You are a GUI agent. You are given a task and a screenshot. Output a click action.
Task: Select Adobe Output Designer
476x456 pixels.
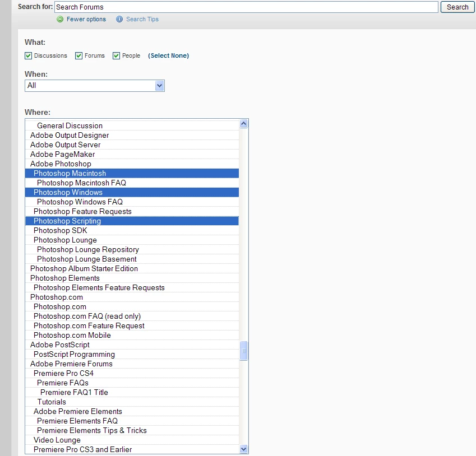132,135
